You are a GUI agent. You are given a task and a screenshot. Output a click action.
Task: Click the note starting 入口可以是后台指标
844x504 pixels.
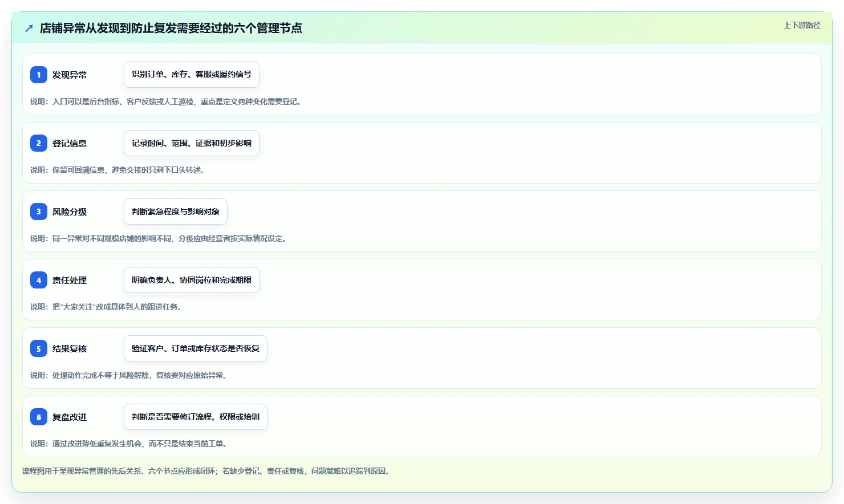click(167, 101)
